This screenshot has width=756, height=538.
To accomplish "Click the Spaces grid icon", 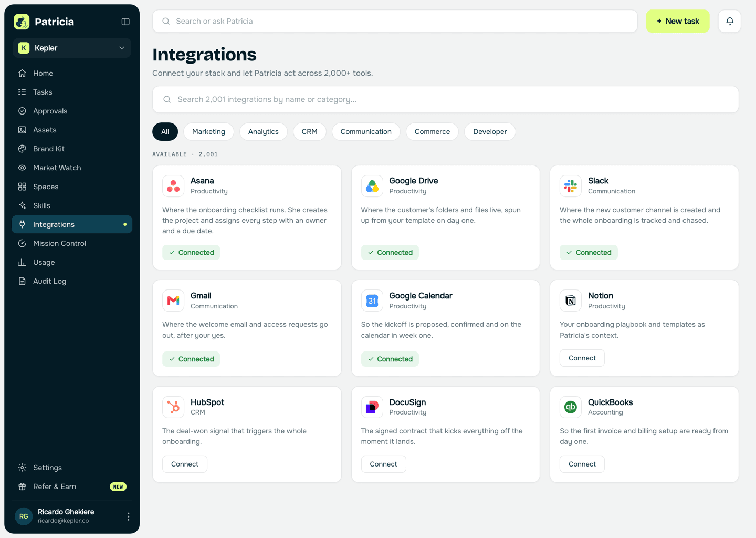I will [x=22, y=187].
